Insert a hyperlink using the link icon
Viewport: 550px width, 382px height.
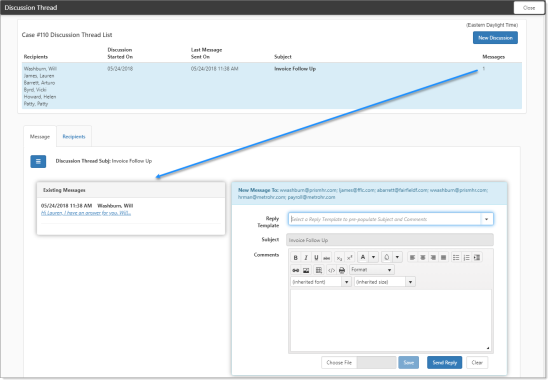click(x=296, y=270)
